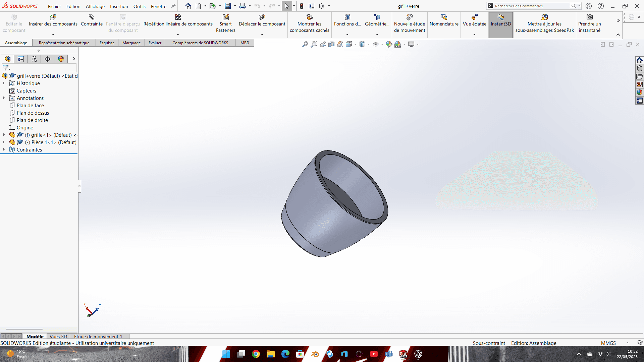
Task: Select the Contrainte mate tool
Action: pos(92,20)
